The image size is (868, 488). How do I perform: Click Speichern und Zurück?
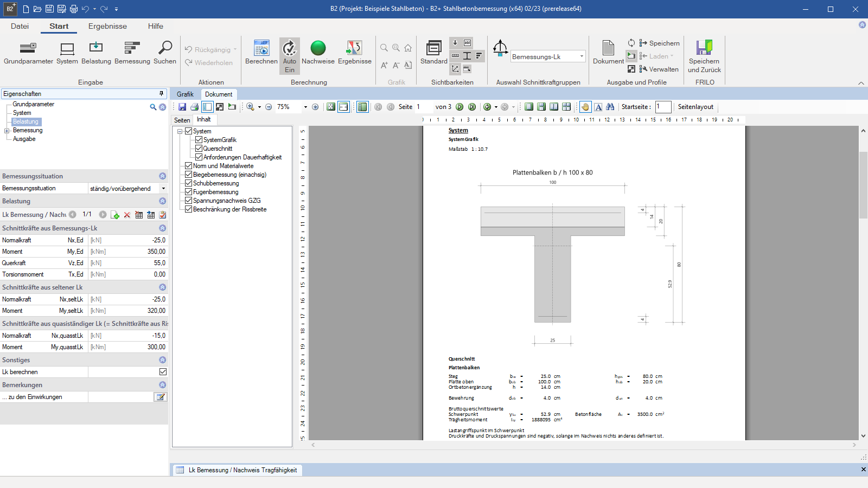[x=704, y=56]
